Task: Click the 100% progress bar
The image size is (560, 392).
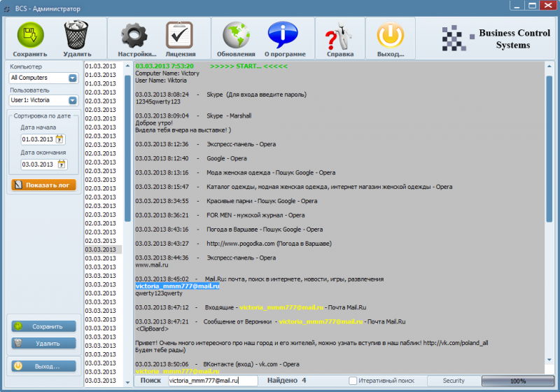Action: pyautogui.click(x=517, y=381)
